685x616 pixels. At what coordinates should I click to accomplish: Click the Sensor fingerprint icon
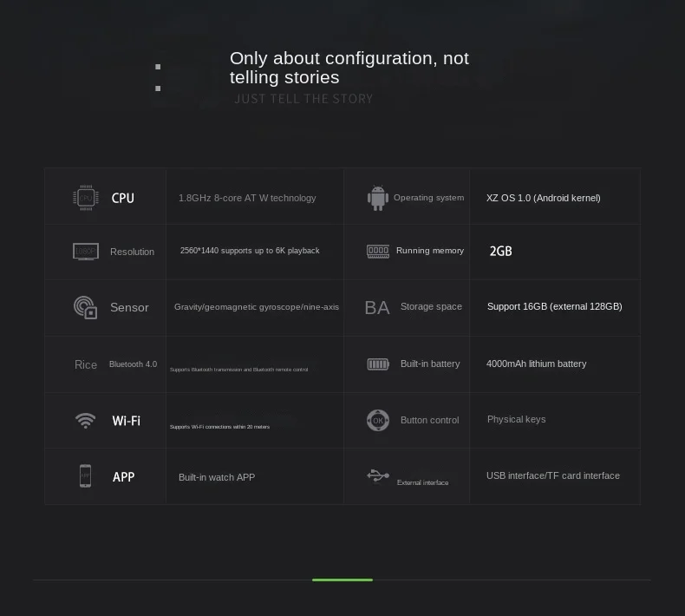click(85, 307)
